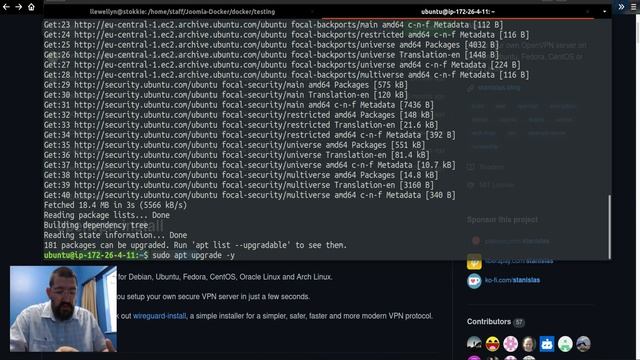This screenshot has width=640, height=360.
Task: Open the ko-fi.com/stanislas link
Action: (512, 280)
